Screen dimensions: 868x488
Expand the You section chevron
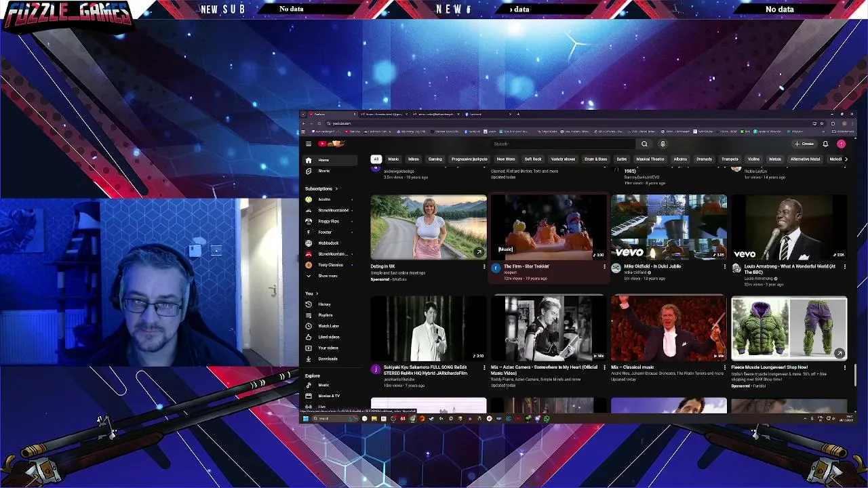(x=317, y=293)
